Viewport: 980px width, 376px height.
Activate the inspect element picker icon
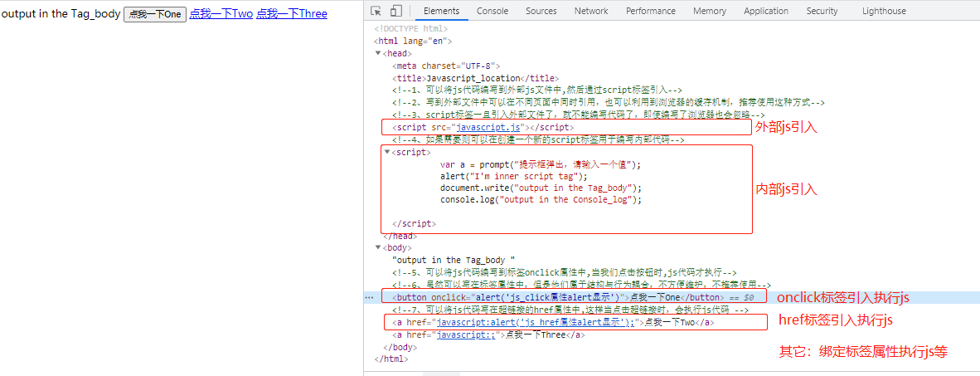click(x=376, y=11)
